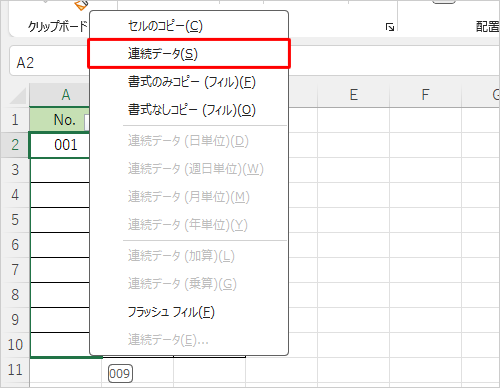Click grayed 連続データ (週日単位)(W) entry
The image size is (500, 388).
coord(189,169)
